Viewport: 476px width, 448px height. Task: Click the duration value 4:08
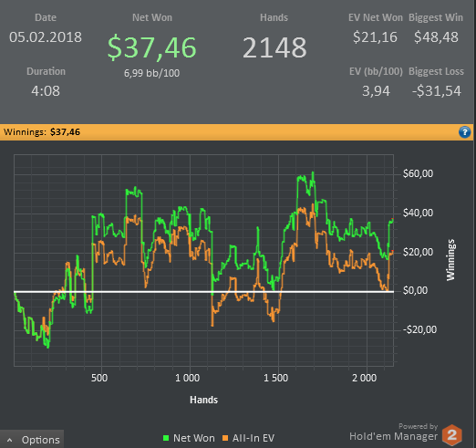coord(46,91)
